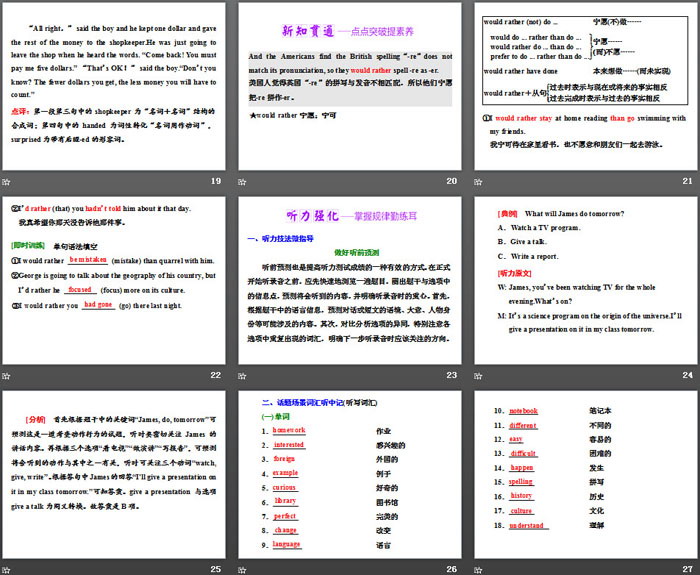Click the animation star icon under slide 22
The image size is (700, 575).
point(8,375)
